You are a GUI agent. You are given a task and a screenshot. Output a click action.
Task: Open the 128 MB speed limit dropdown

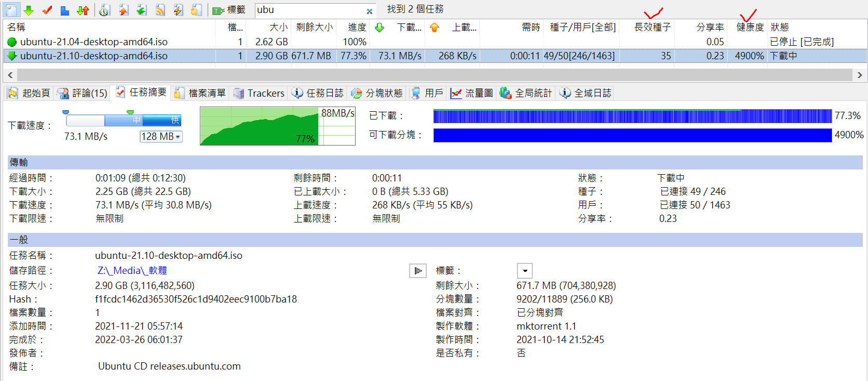click(x=161, y=137)
